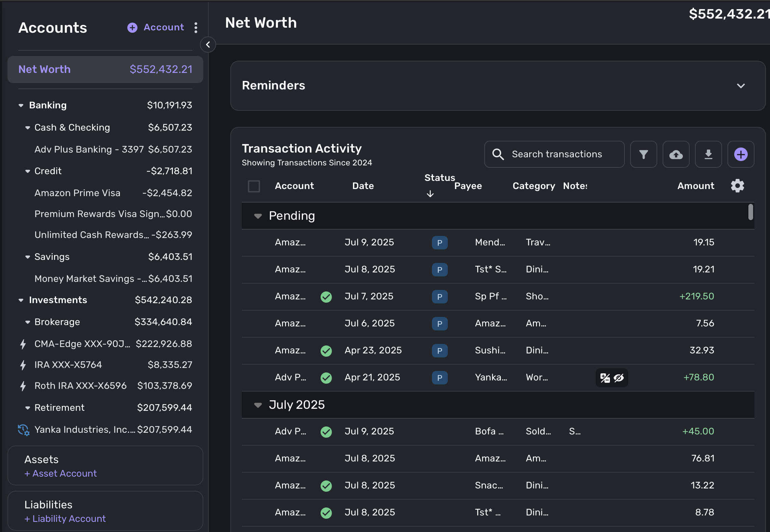Open Amazon Prime Visa account

pos(77,193)
